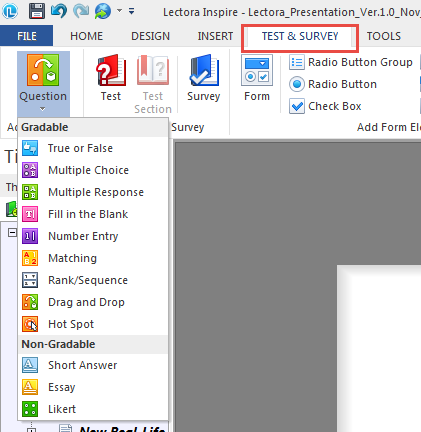Switch to the TOOLS ribbon tab
Screen dimensions: 421x432
click(x=384, y=36)
